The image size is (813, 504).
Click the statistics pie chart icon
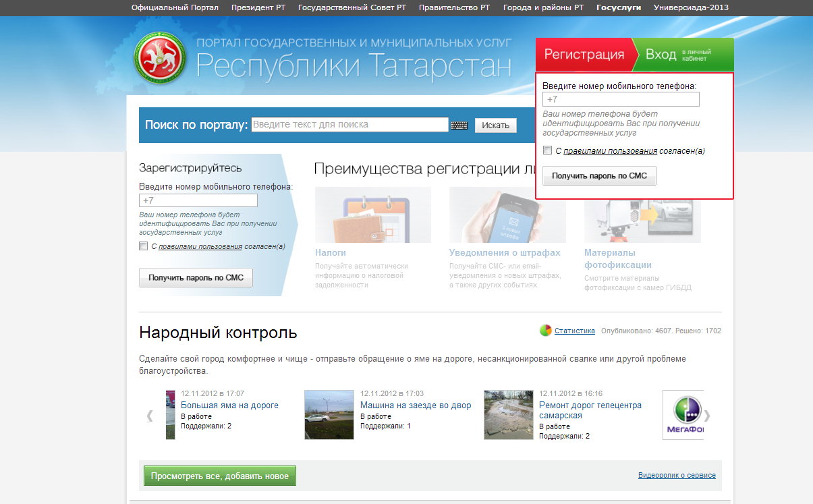click(546, 331)
